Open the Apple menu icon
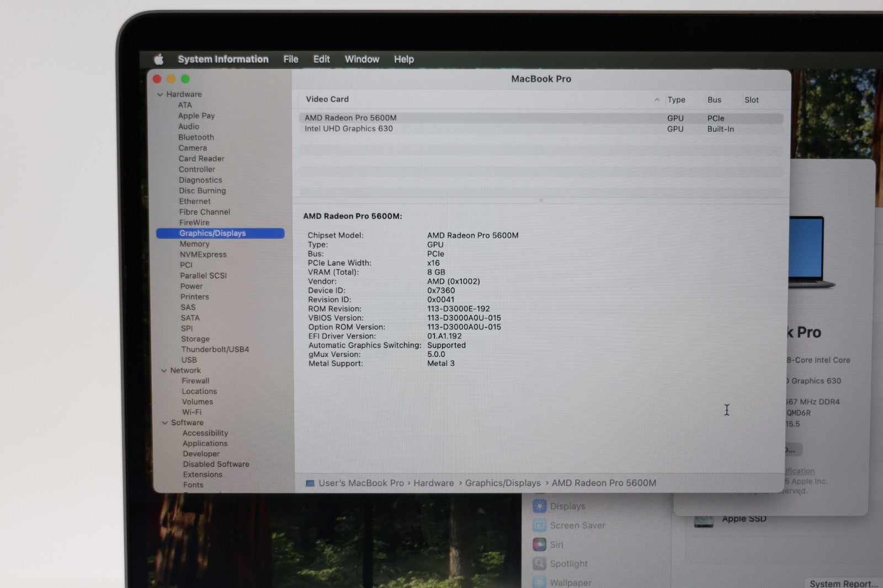This screenshot has width=883, height=588. click(x=159, y=59)
